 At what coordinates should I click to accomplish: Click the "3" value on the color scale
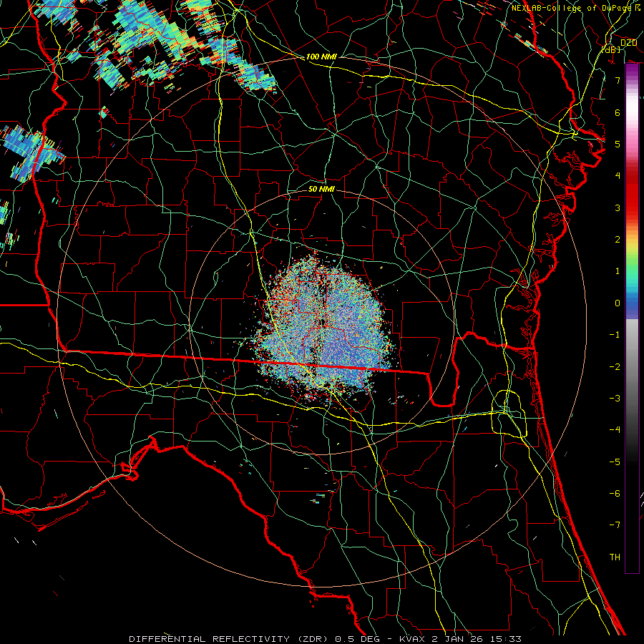coord(618,208)
